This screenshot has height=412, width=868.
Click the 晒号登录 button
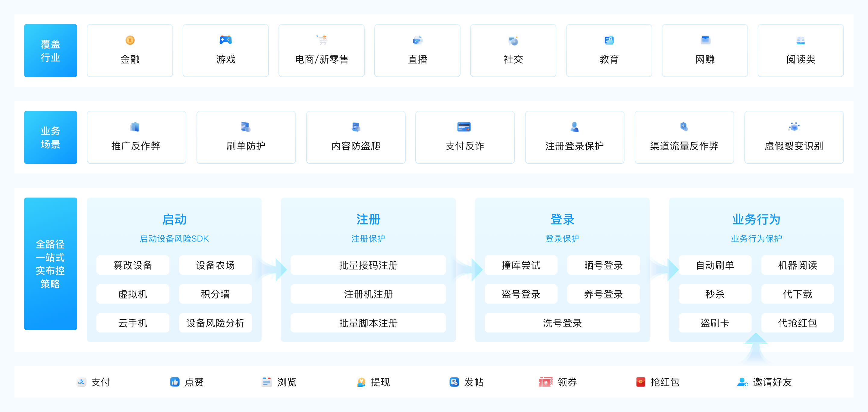(x=603, y=265)
